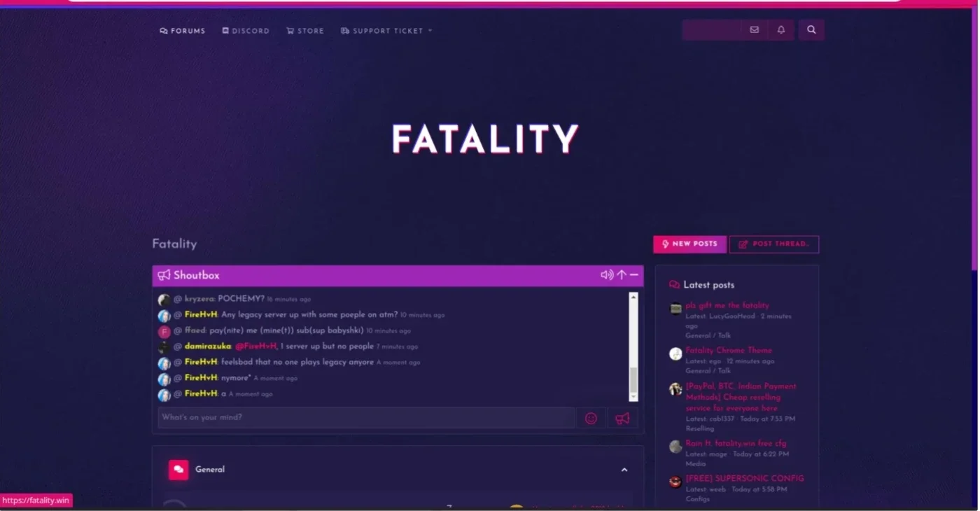Click 'nymore*' message text

[x=236, y=378]
